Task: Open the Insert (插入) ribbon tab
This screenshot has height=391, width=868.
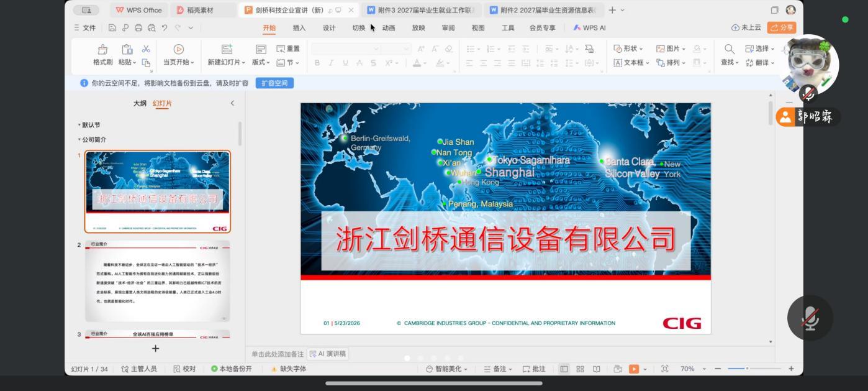Action: click(x=299, y=28)
